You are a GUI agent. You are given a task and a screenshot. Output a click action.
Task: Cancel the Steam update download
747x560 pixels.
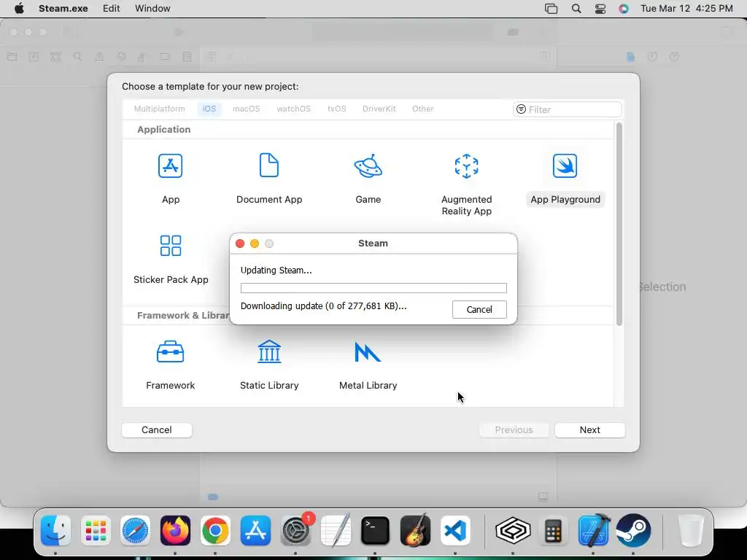pos(479,309)
